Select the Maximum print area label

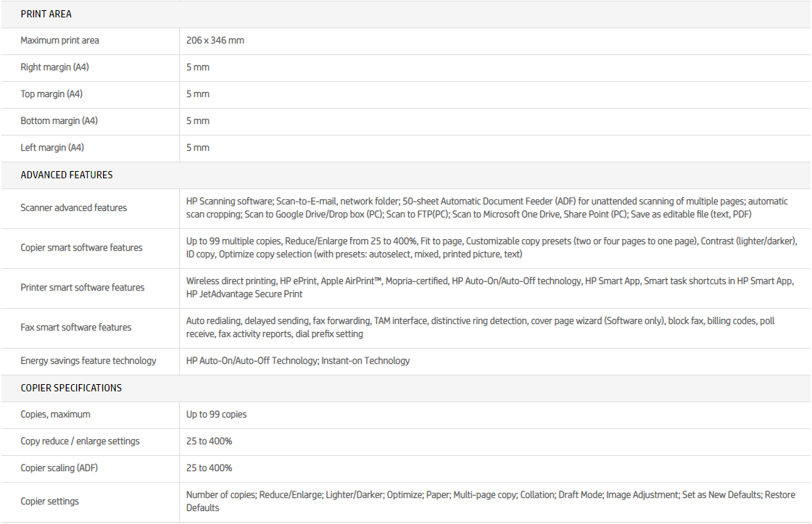click(x=59, y=41)
